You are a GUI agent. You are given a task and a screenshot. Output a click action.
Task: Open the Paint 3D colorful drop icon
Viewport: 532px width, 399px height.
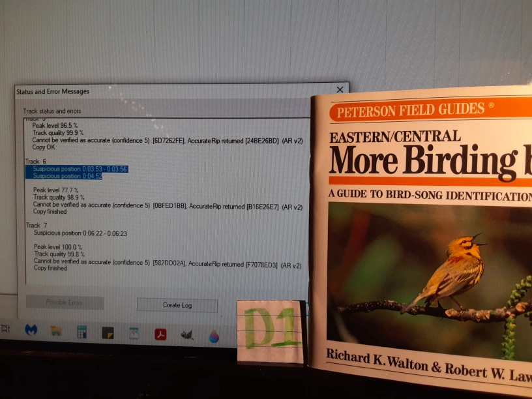pyautogui.click(x=214, y=336)
